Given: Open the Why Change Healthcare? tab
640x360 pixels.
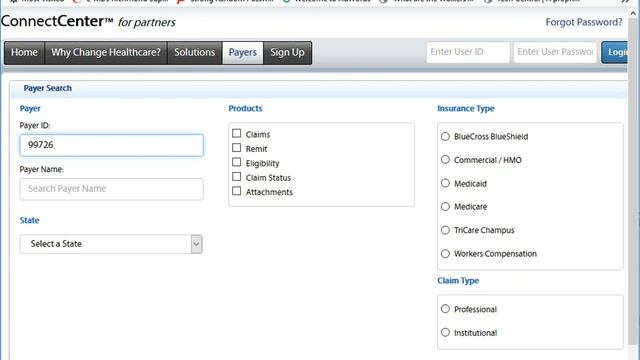Looking at the screenshot, I should coord(106,53).
